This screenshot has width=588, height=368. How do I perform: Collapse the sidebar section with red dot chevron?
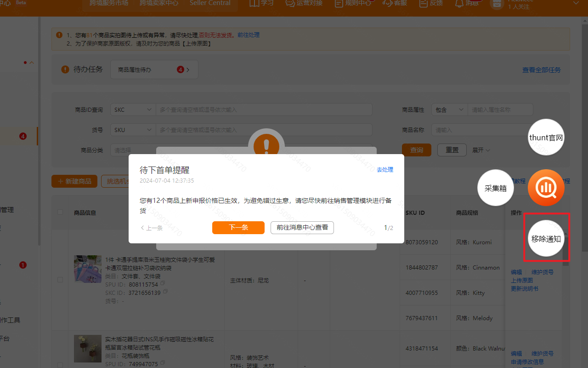pos(32,63)
